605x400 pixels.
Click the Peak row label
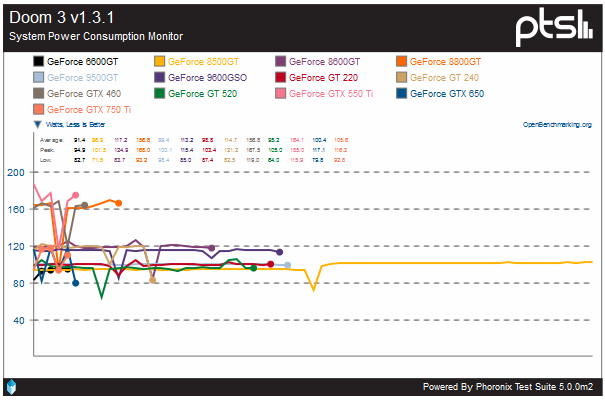click(47, 150)
